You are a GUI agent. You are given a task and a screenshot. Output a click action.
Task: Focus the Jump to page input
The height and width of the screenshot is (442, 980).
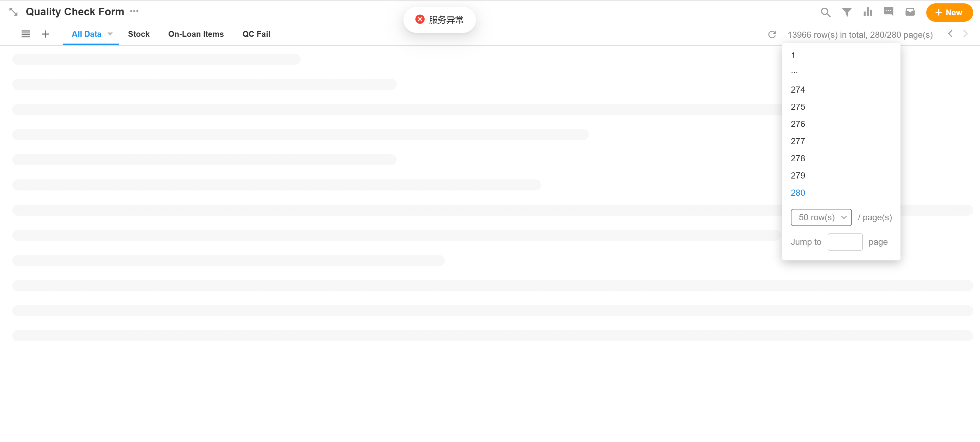point(845,242)
